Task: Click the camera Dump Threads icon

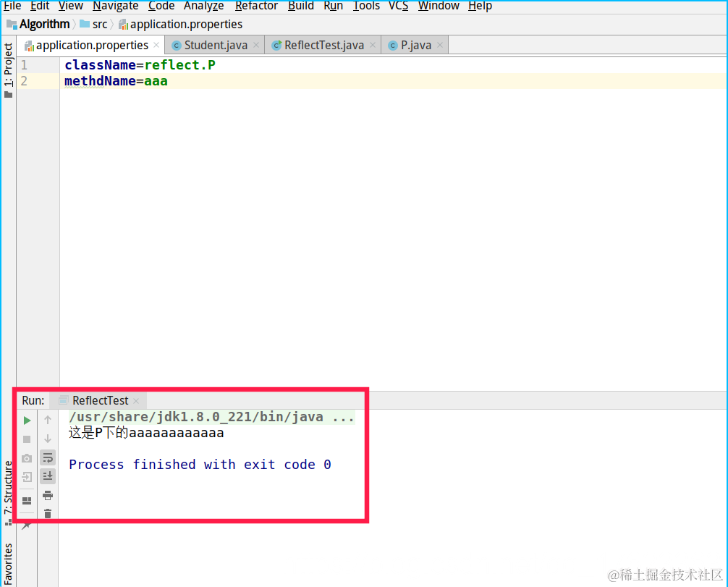Action: point(27,458)
